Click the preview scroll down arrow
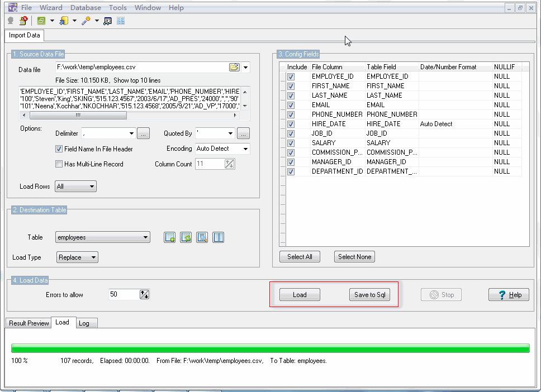The height and width of the screenshot is (392, 541). coord(245,106)
